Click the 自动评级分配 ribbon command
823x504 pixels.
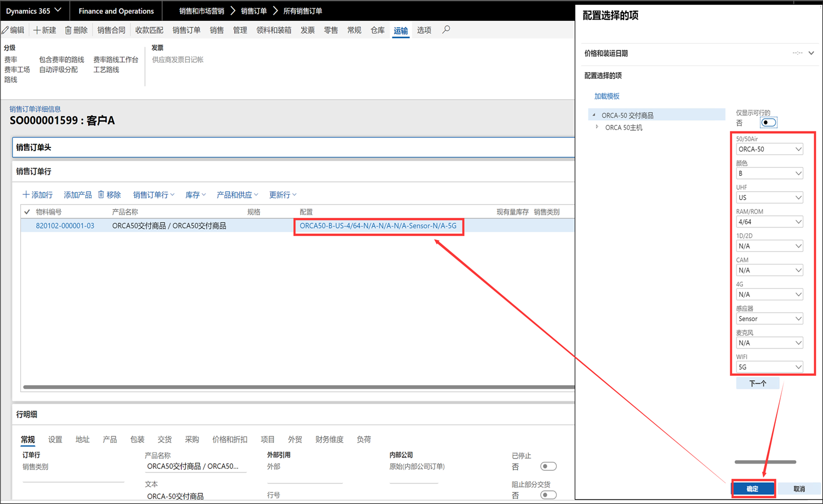pyautogui.click(x=58, y=70)
